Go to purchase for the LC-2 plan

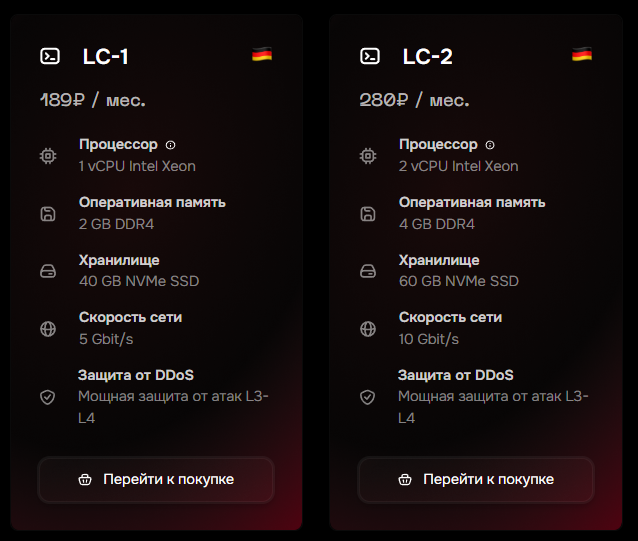pyautogui.click(x=476, y=480)
